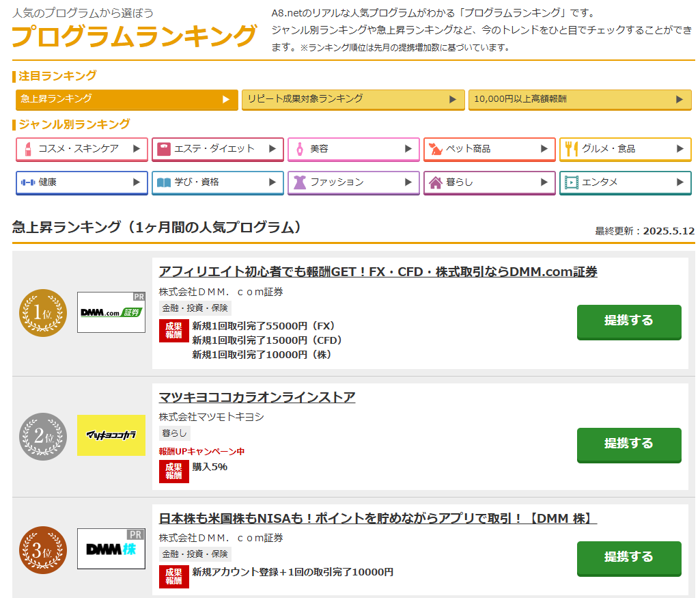Screen dimensions: 700x598
Task: Click the 新規アカウント登録+1回の取引完了10000円 reward text
Action: point(293,572)
